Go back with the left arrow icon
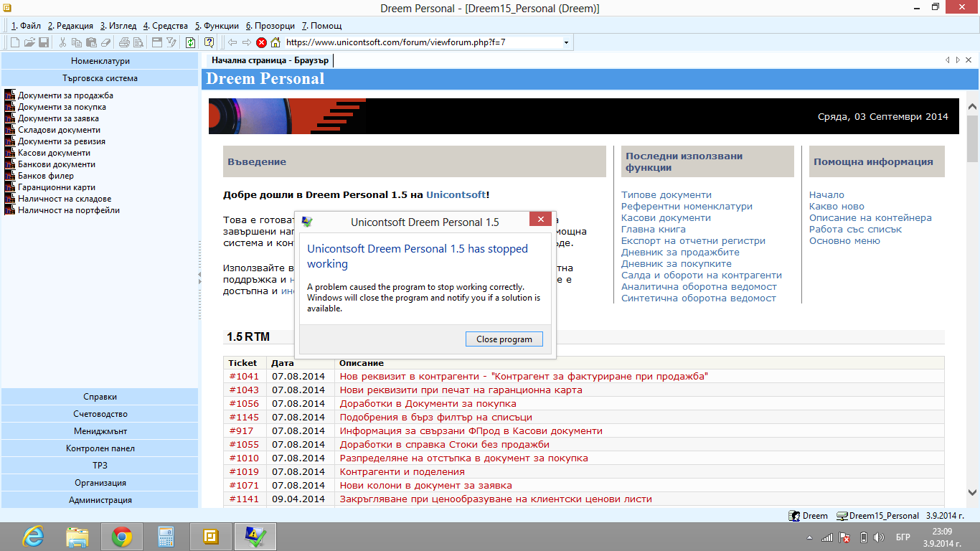 tap(232, 42)
